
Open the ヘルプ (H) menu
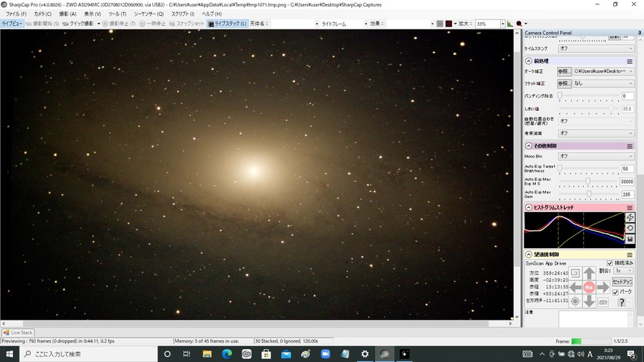[212, 14]
